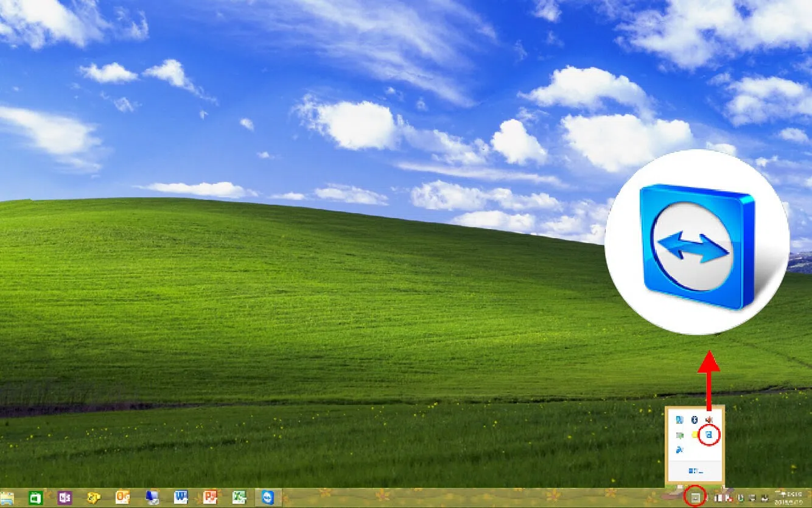The image size is (812, 508).
Task: Open the yellow app icon in tray popup
Action: pos(694,435)
